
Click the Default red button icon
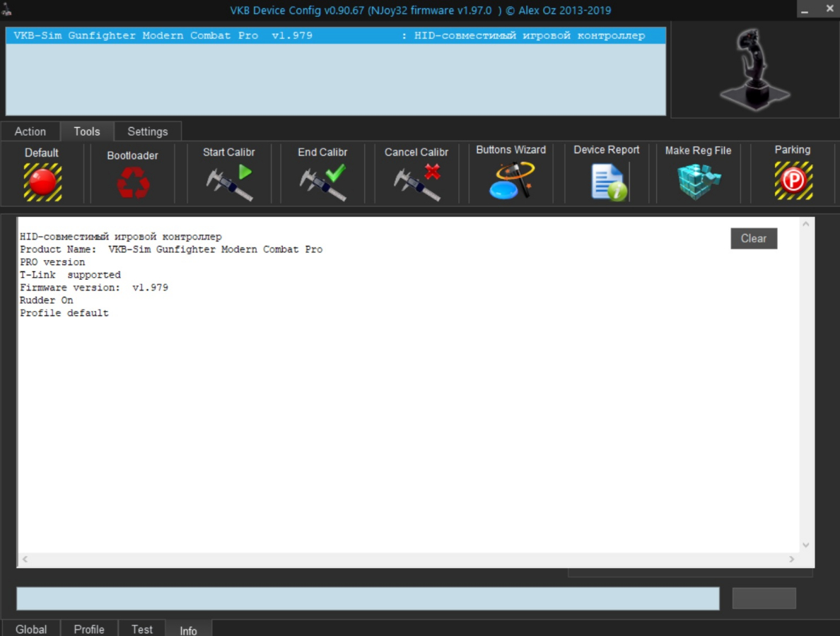(x=42, y=182)
